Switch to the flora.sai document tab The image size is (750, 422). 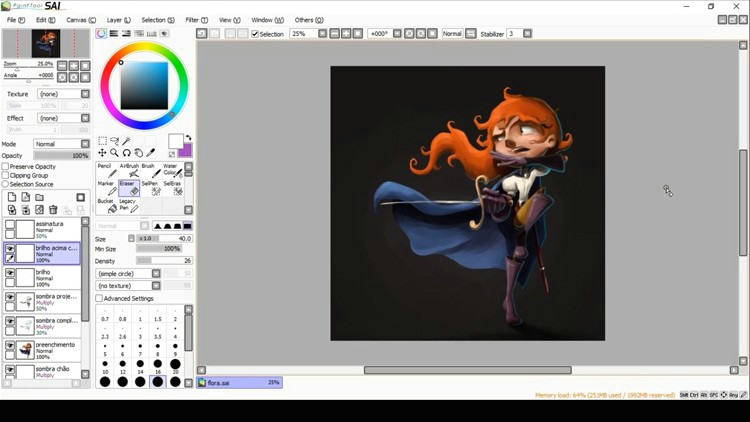point(240,383)
